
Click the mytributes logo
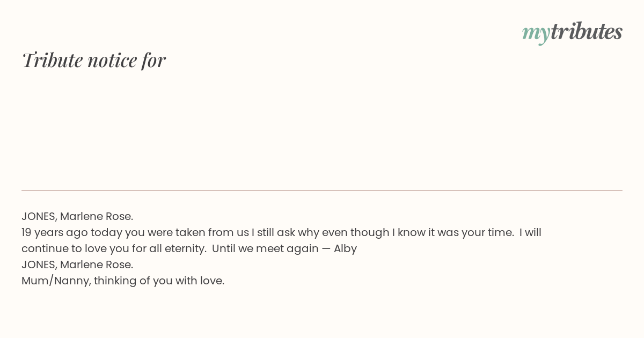572,33
